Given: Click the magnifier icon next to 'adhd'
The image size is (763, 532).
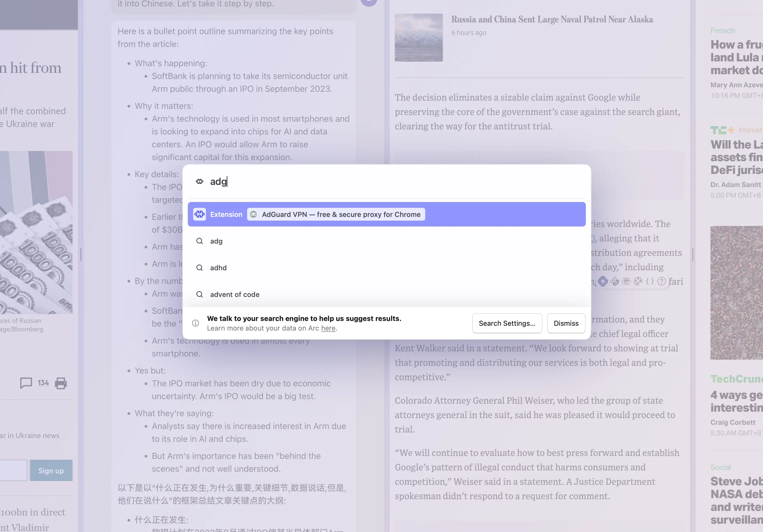Looking at the screenshot, I should coord(199,268).
